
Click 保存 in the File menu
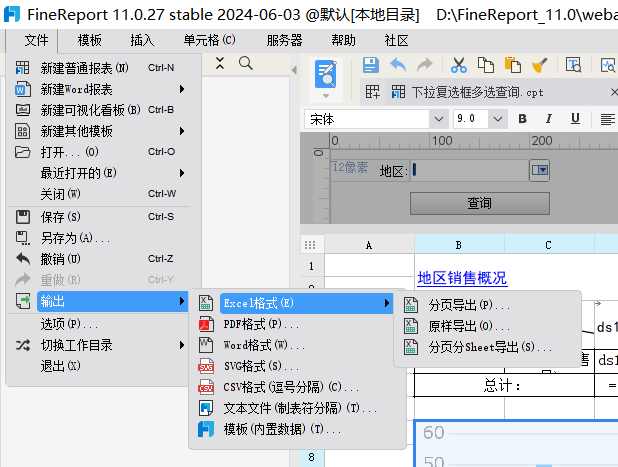pyautogui.click(x=100, y=217)
